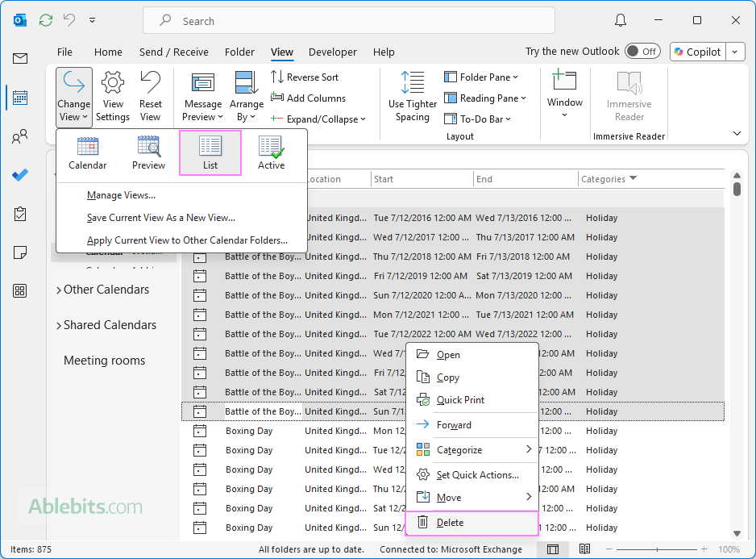Image resolution: width=756 pixels, height=559 pixels.
Task: Click the Undo arrow in title bar
Action: pos(69,20)
